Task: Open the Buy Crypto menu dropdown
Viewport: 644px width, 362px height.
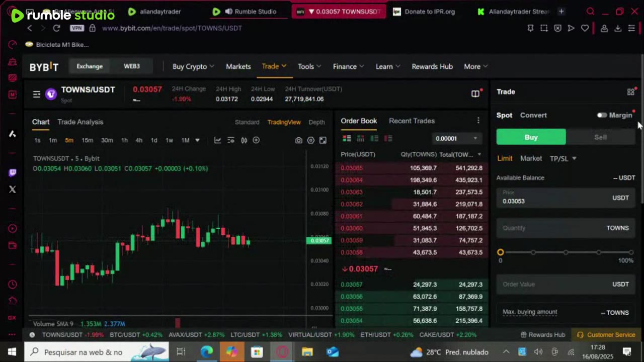Action: pos(193,66)
